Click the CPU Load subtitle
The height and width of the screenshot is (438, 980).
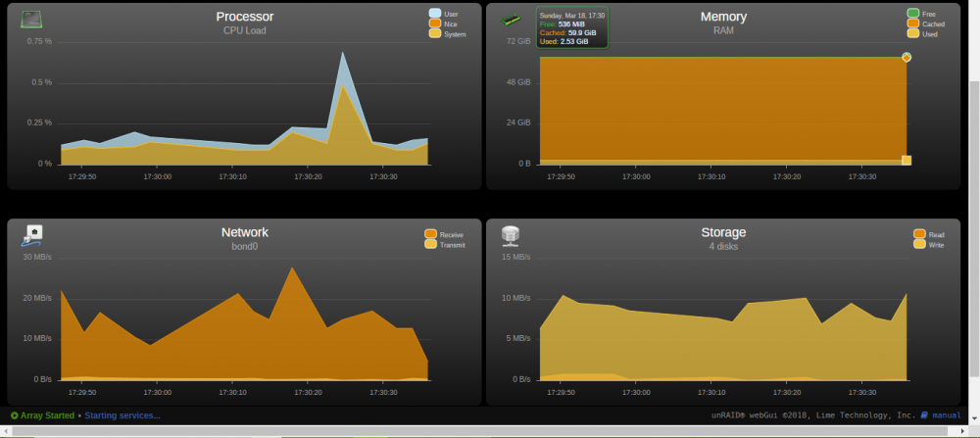(x=244, y=30)
